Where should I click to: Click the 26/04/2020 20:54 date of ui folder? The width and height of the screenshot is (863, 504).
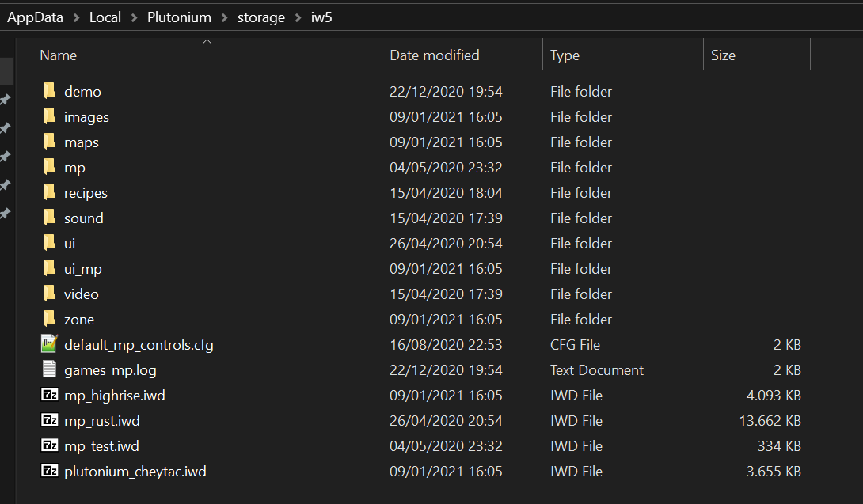pyautogui.click(x=446, y=243)
